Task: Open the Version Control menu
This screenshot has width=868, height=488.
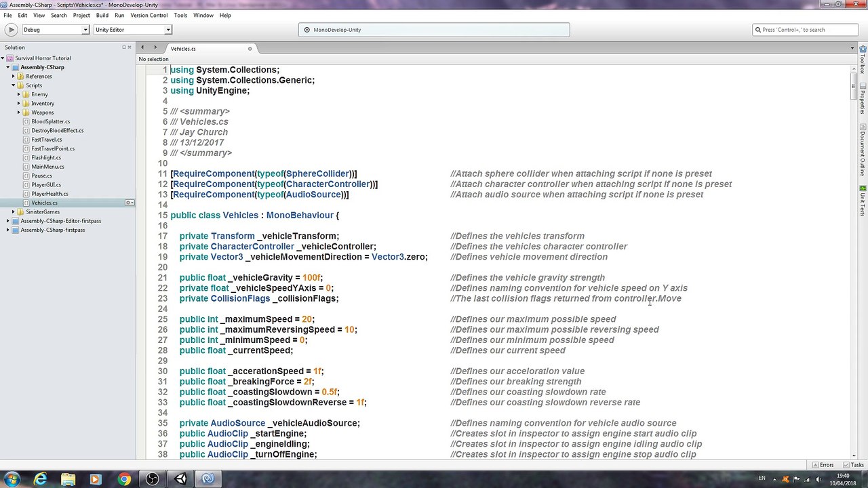Action: 149,15
